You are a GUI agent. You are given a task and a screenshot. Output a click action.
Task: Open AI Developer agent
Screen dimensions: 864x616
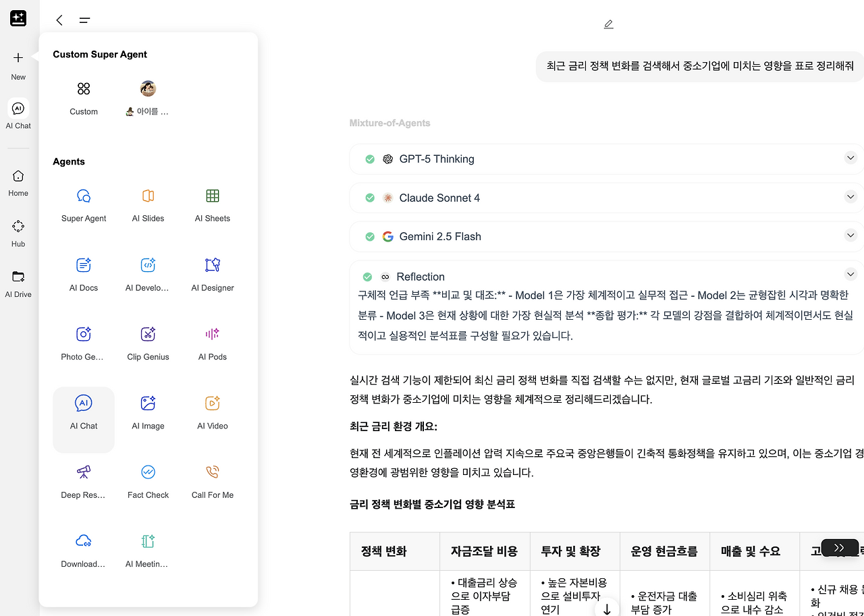tap(148, 275)
